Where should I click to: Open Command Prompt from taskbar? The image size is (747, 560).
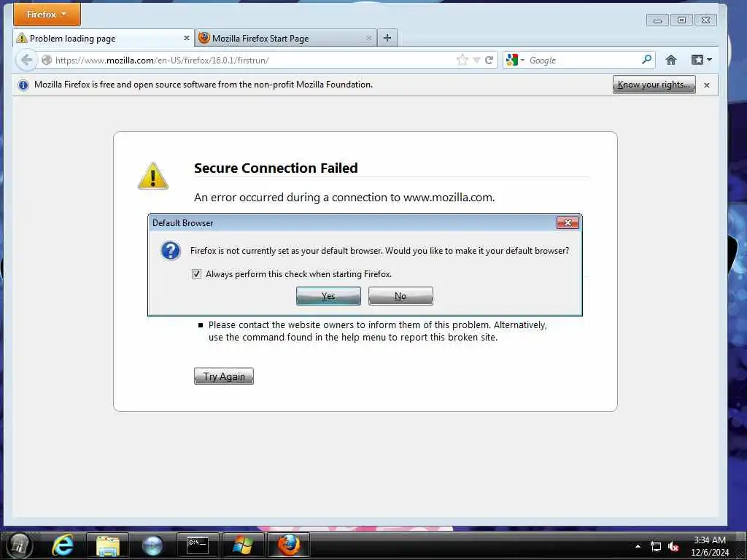pos(197,545)
